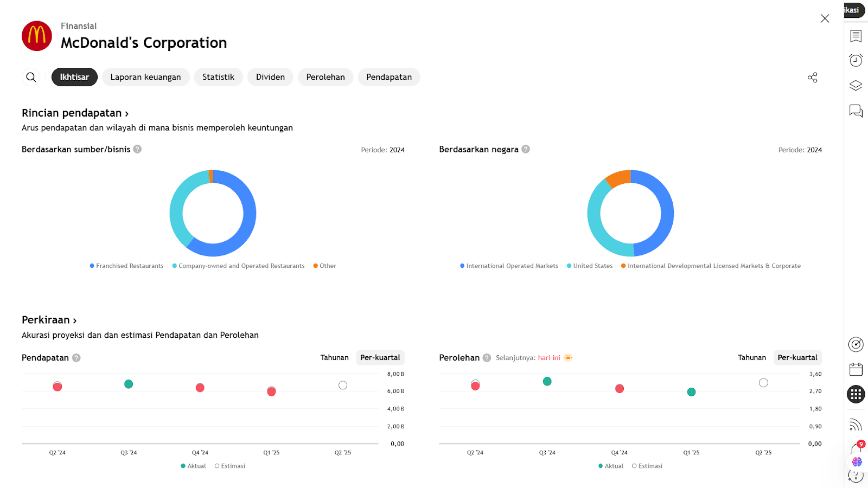Expand the Perkiraan section

pos(49,320)
